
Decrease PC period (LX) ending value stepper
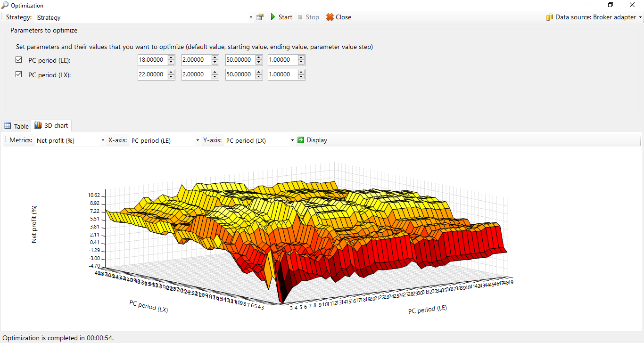(259, 77)
